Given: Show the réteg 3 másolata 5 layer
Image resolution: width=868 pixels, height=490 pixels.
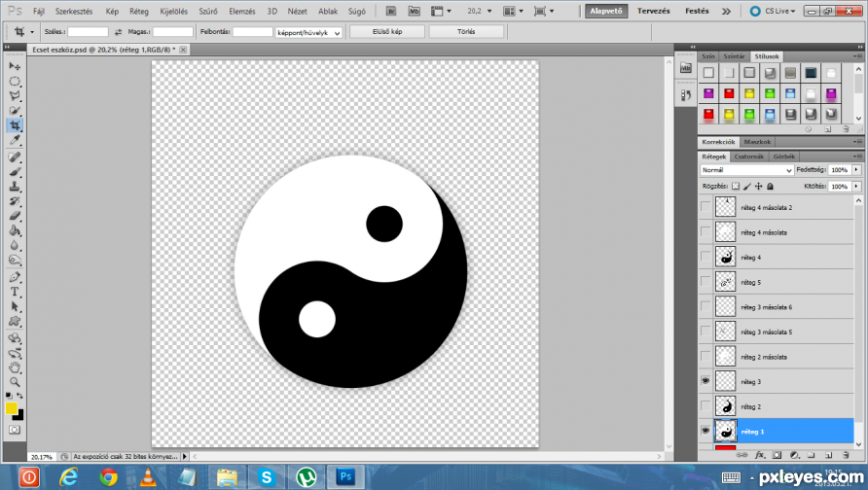Looking at the screenshot, I should point(705,332).
